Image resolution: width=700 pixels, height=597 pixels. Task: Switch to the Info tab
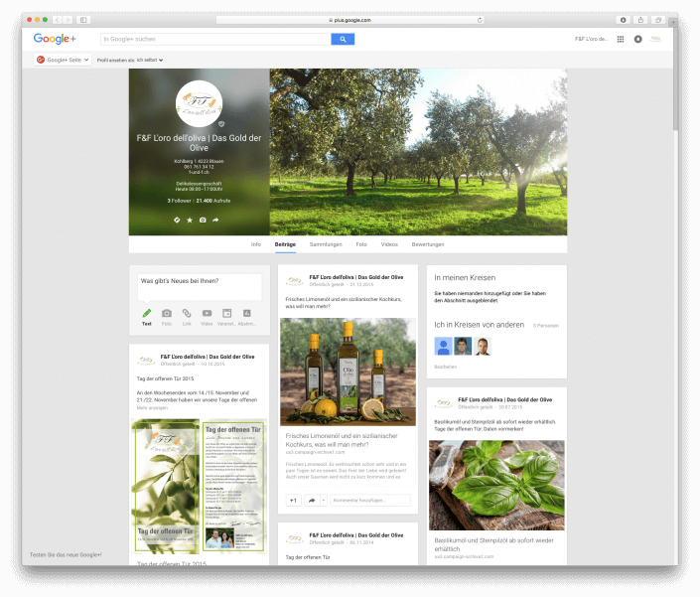[x=256, y=244]
